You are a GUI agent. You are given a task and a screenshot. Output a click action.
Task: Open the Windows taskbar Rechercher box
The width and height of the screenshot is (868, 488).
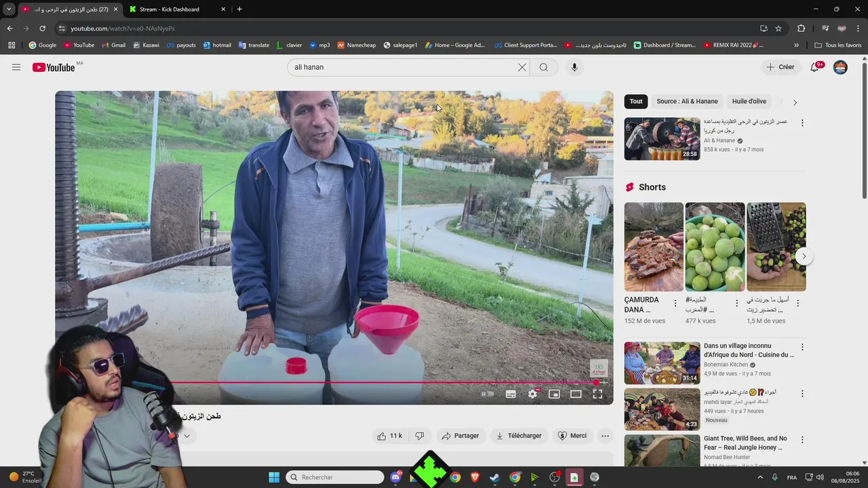[335, 477]
